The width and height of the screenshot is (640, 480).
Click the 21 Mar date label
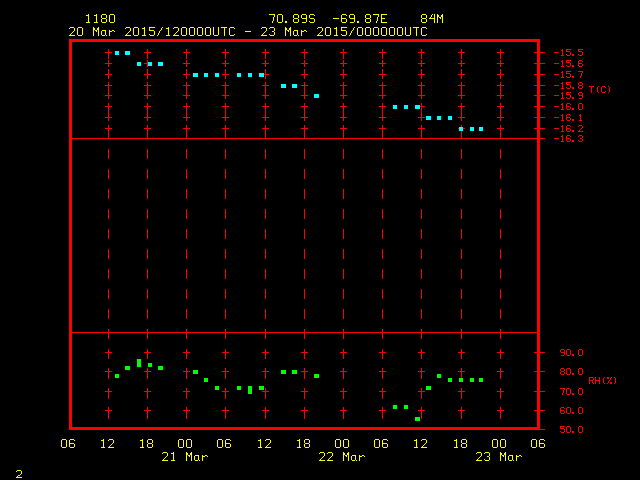pyautogui.click(x=184, y=457)
